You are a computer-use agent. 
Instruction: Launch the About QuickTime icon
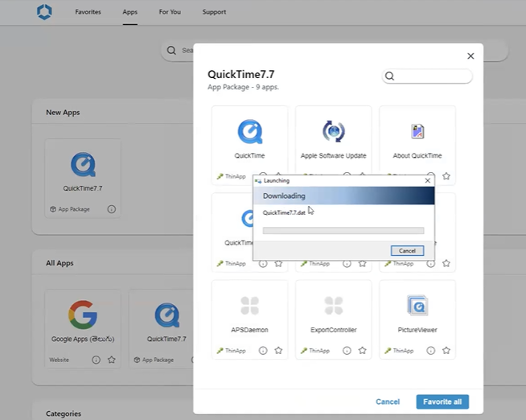tap(417, 131)
